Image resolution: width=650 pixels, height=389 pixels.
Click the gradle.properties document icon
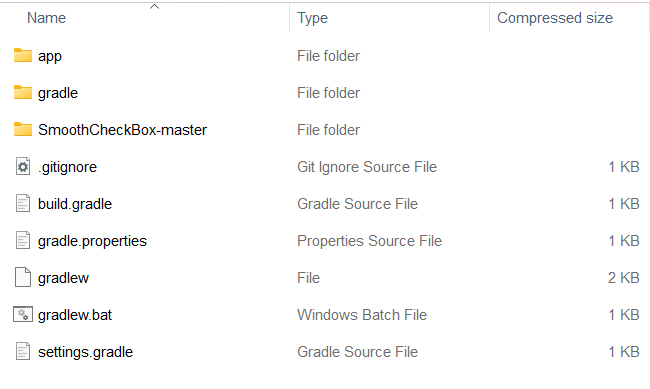[23, 241]
